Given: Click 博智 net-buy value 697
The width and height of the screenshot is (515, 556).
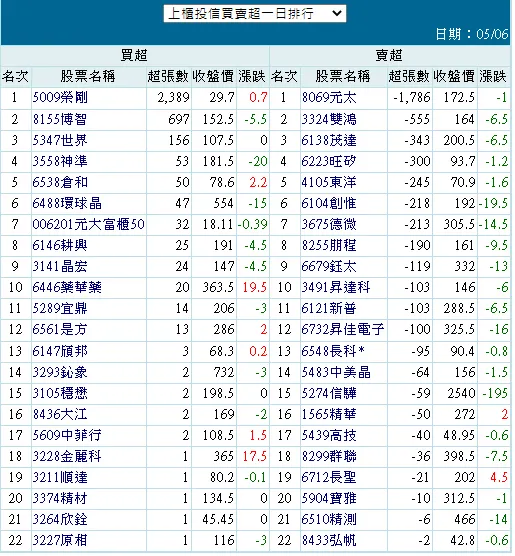Looking at the screenshot, I should tap(179, 119).
